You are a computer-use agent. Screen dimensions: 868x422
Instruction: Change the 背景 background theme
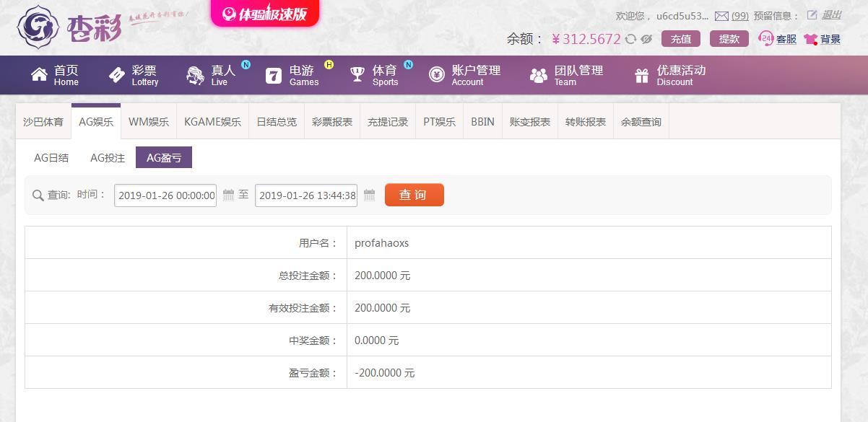[823, 39]
